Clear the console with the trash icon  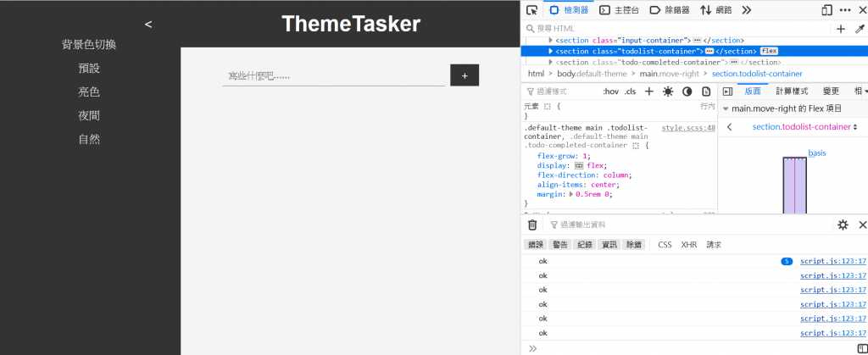click(x=532, y=225)
